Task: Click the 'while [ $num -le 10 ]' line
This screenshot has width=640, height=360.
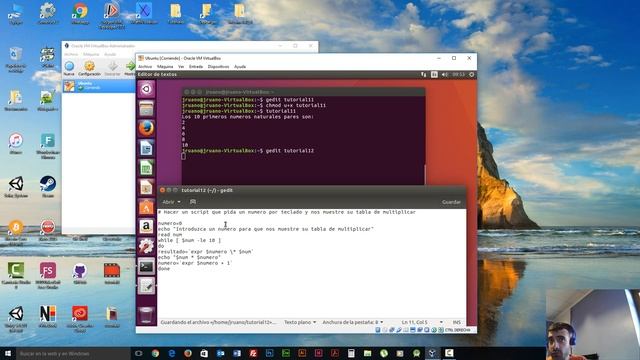Action: (189, 240)
